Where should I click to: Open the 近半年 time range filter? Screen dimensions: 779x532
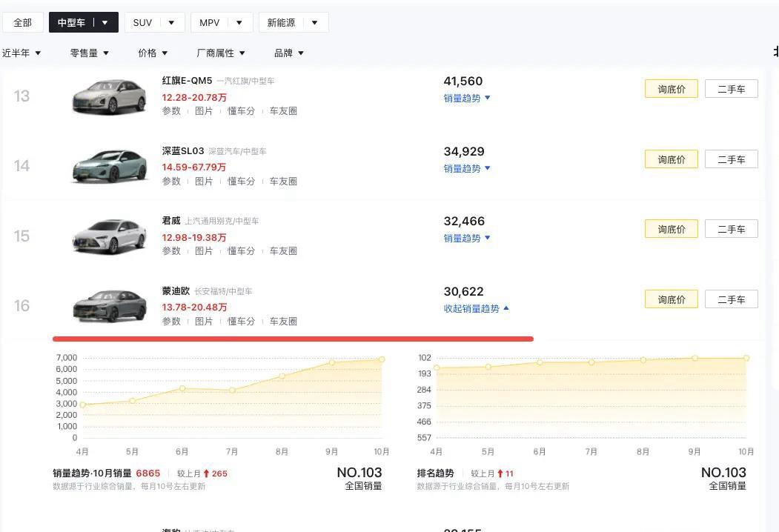pyautogui.click(x=21, y=53)
